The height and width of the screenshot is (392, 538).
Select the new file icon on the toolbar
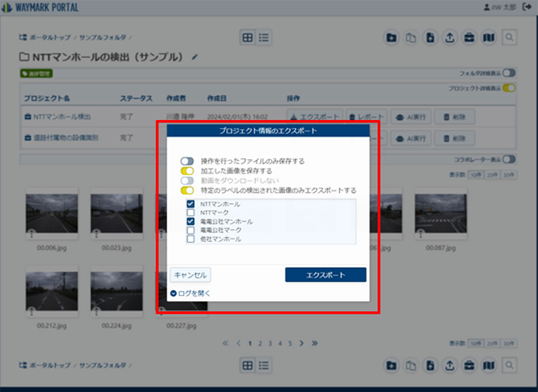click(x=430, y=37)
